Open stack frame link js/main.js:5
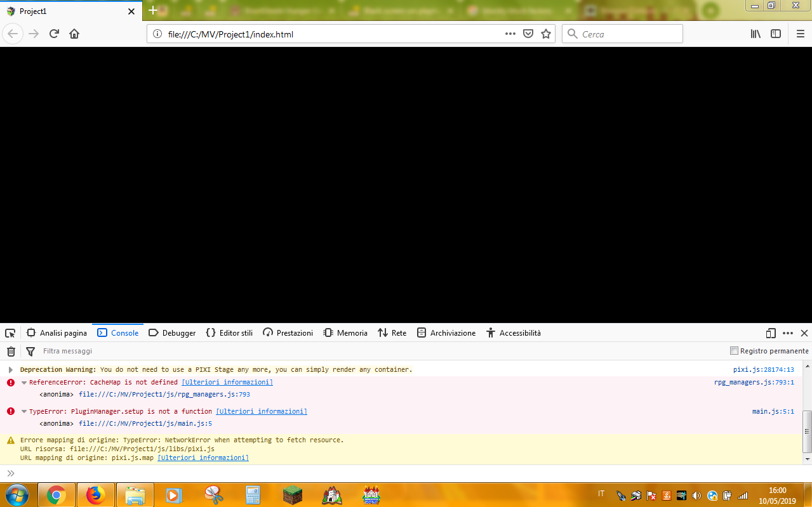Screen dimensions: 812x507 click(x=145, y=424)
